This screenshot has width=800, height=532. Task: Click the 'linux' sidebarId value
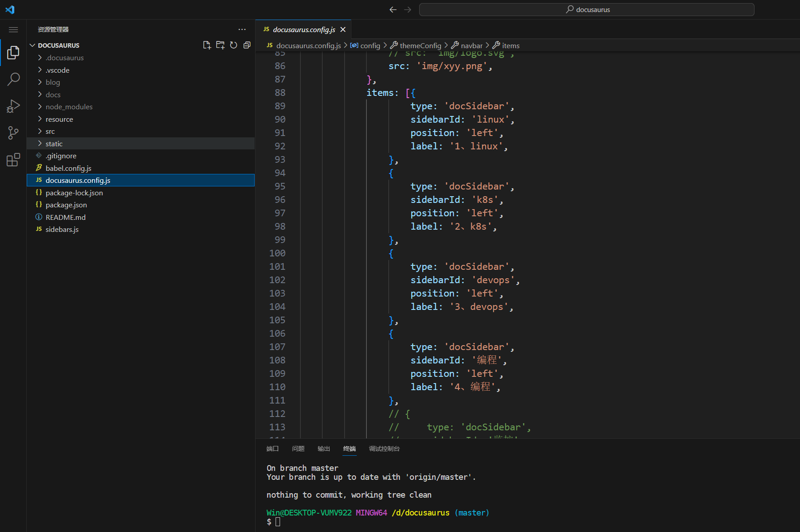491,120
